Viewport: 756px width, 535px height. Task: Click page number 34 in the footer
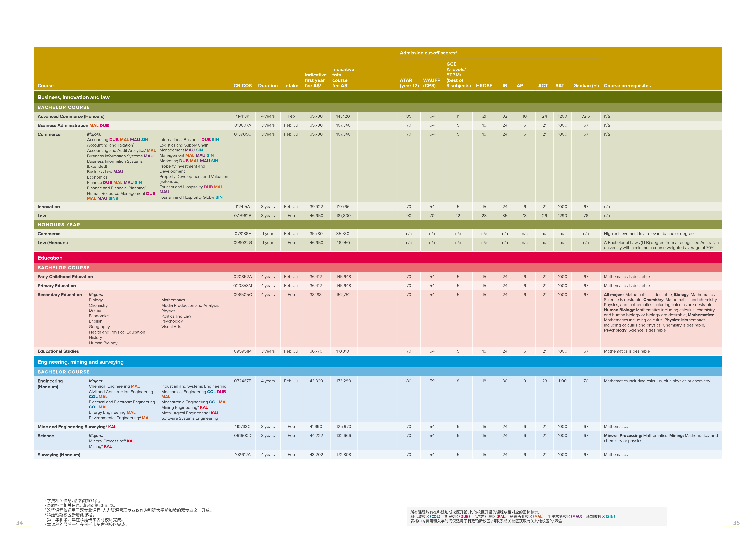pyautogui.click(x=19, y=523)
